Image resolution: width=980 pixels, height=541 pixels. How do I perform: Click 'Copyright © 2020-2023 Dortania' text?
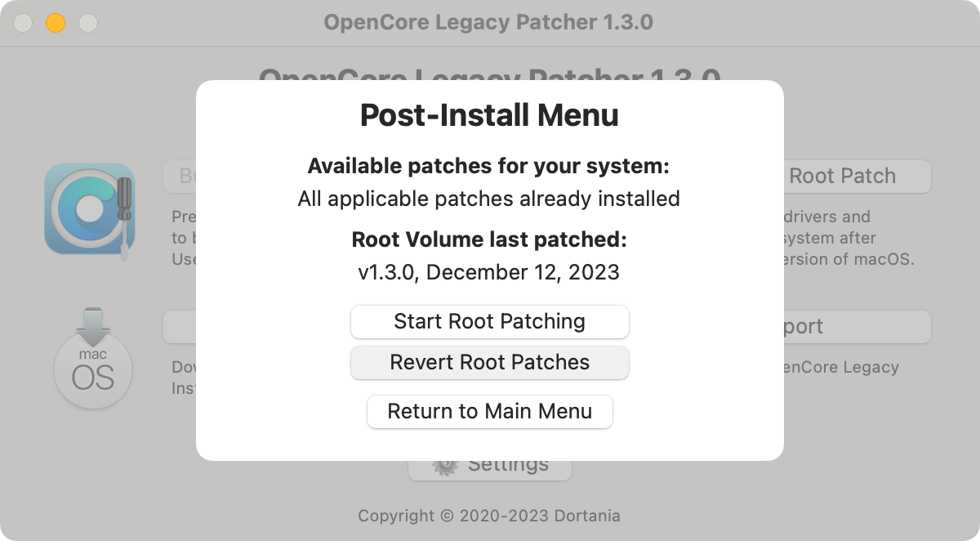point(489,516)
